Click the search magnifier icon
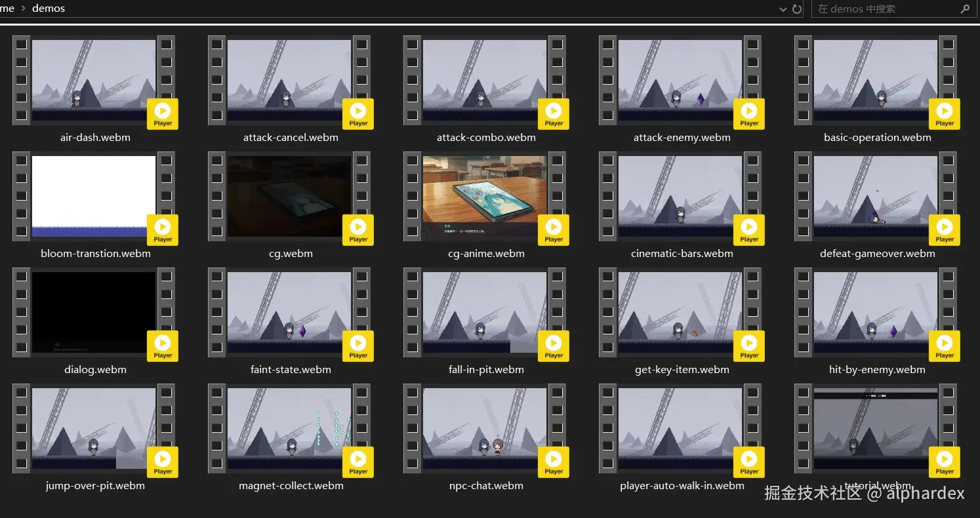The image size is (980, 518). coord(965,9)
